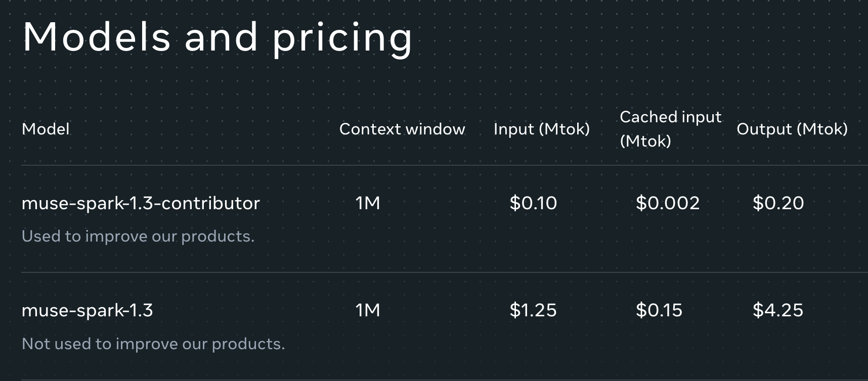Select the Cached input (Mtok) header
Screen dimensions: 868x381
(x=671, y=129)
